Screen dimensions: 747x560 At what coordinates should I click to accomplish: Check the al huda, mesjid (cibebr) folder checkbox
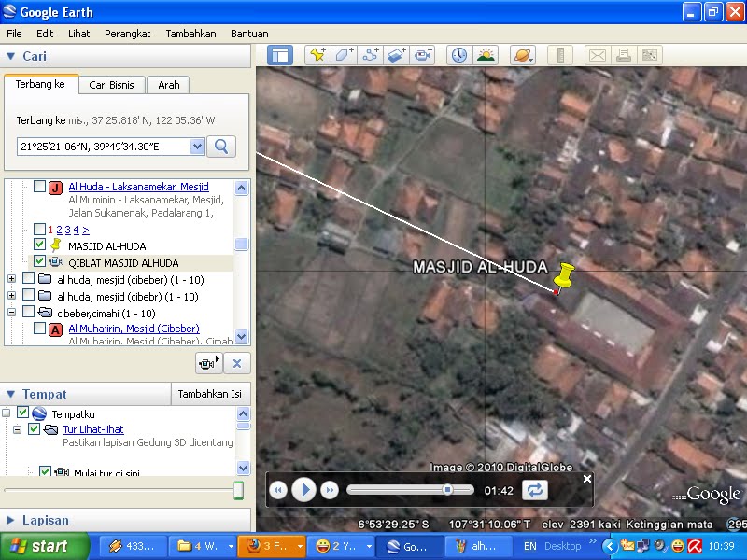(x=29, y=295)
